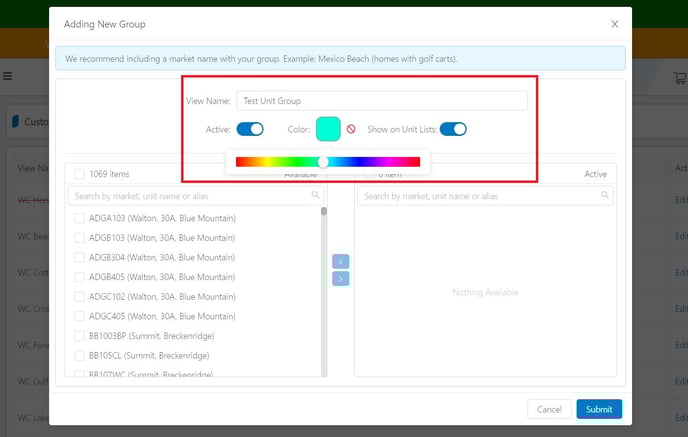Click the search icon in the active units box

pyautogui.click(x=605, y=195)
